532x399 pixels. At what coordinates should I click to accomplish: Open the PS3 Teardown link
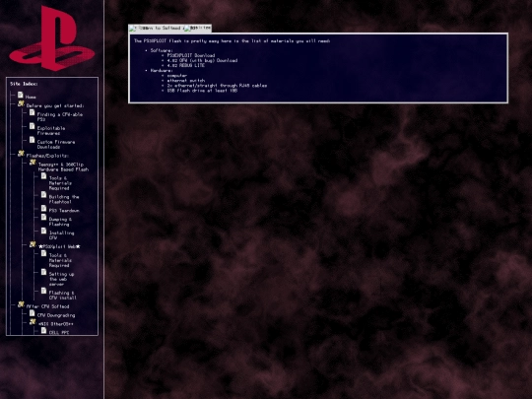click(64, 211)
